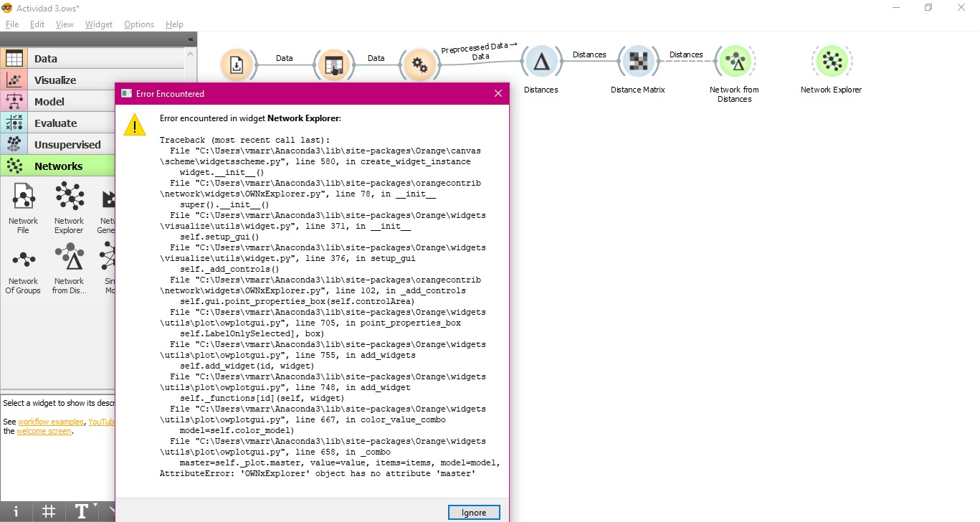Open the Distances widget on the canvas
This screenshot has width=980, height=522.
click(x=542, y=60)
